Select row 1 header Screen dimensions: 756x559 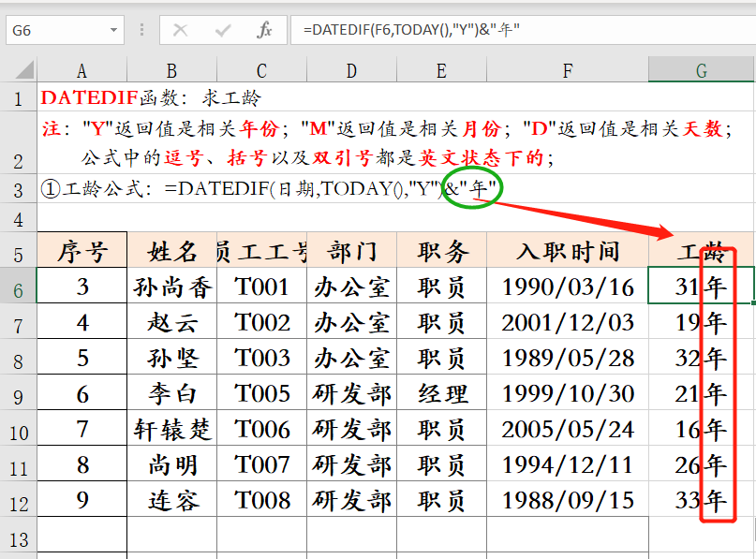[19, 97]
